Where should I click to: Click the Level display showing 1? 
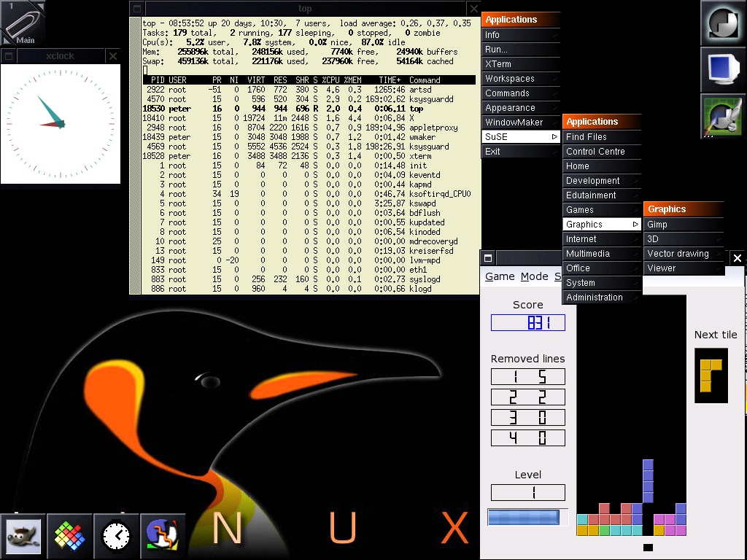click(528, 492)
